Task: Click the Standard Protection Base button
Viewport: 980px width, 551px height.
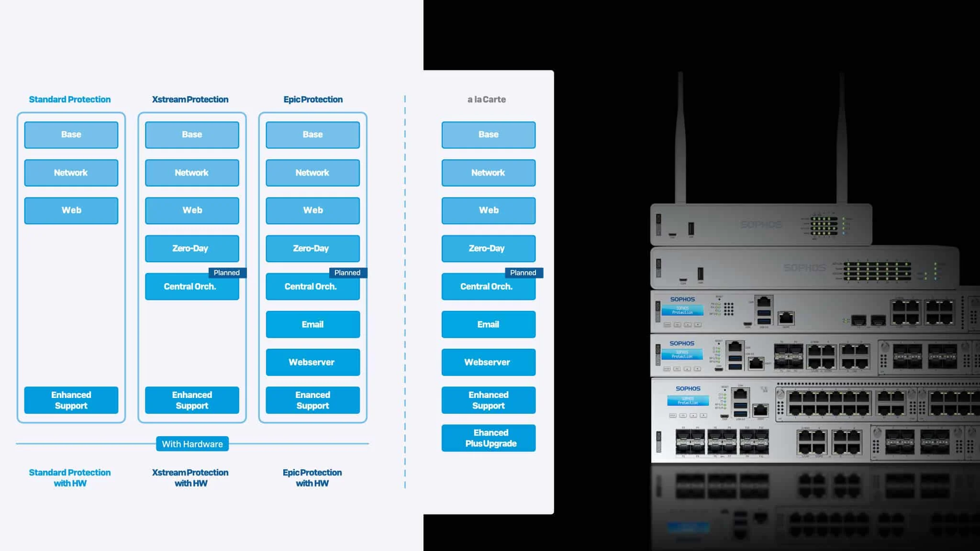Action: pos(71,134)
